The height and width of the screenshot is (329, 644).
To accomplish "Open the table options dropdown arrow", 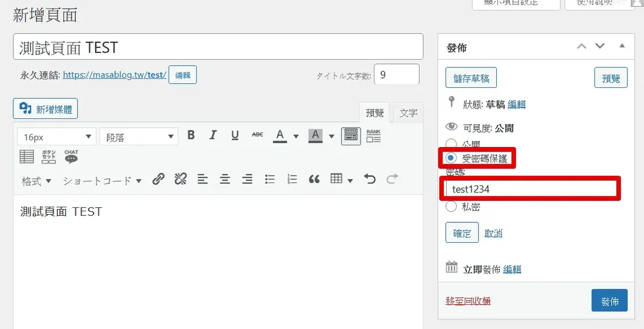I will point(350,180).
